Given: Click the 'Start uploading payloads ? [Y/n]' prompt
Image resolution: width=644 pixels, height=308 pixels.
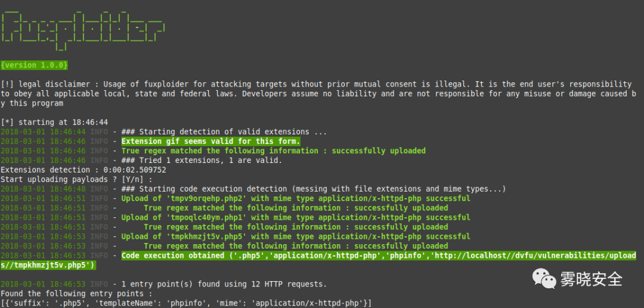Looking at the screenshot, I should 76,179.
